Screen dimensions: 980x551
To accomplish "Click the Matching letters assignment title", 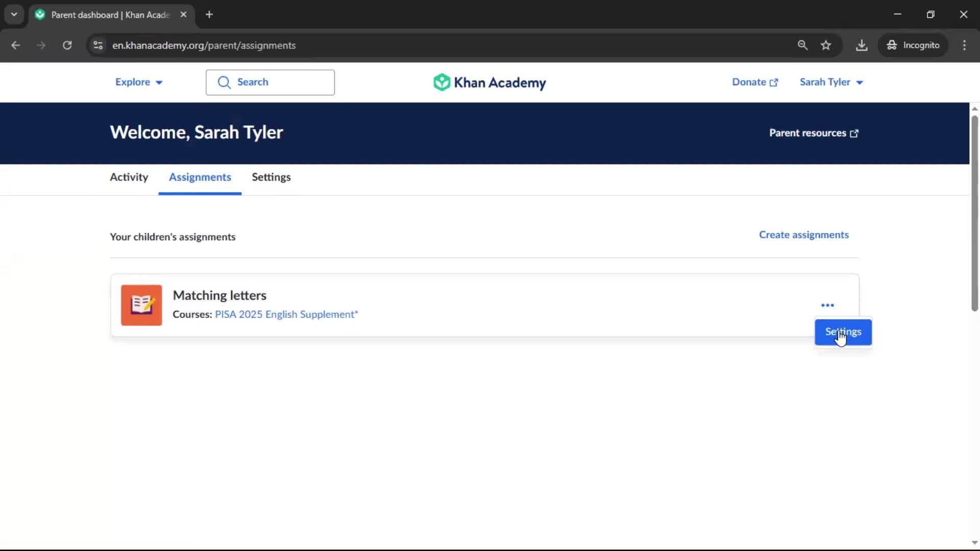I will point(219,295).
